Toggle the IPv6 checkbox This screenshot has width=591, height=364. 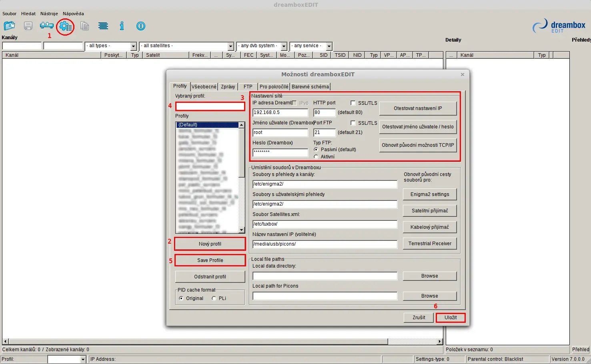click(x=294, y=103)
